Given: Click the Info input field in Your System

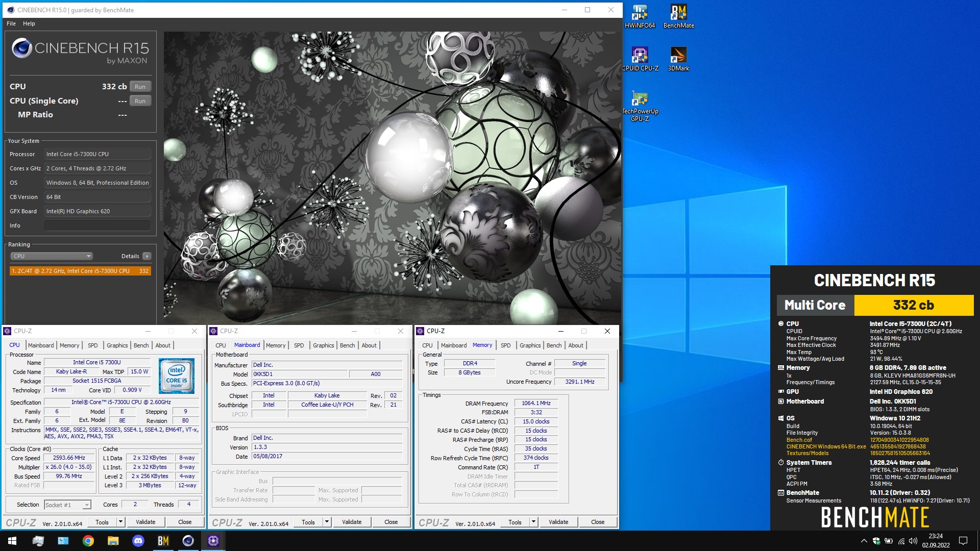Looking at the screenshot, I should 97,226.
